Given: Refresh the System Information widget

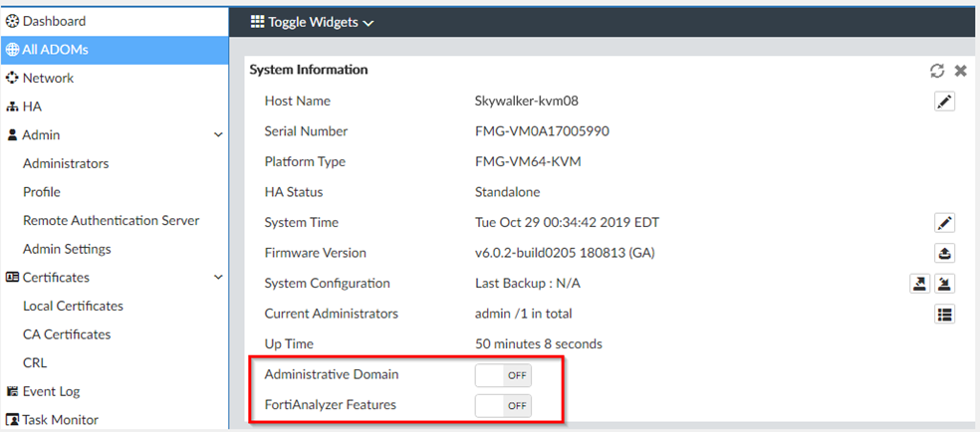Looking at the screenshot, I should point(937,71).
